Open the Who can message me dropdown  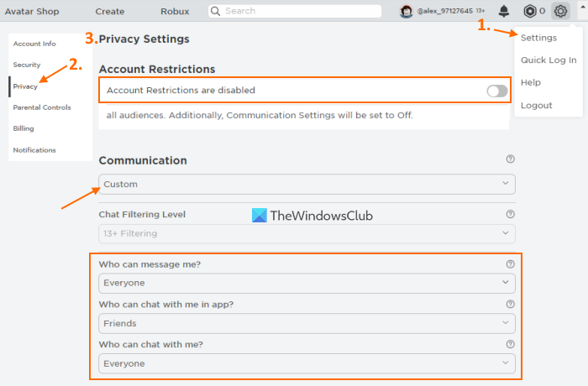[x=307, y=283]
